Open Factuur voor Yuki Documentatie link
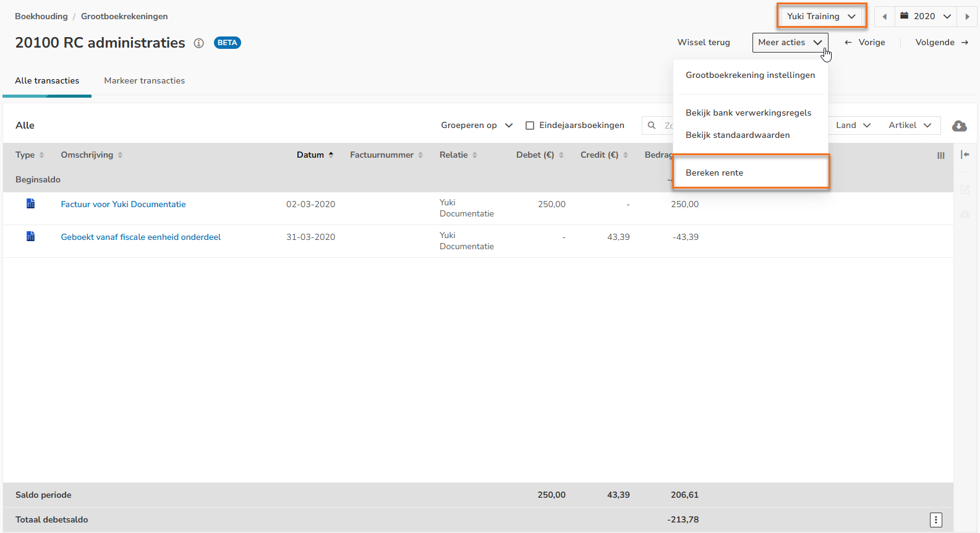 pos(123,205)
